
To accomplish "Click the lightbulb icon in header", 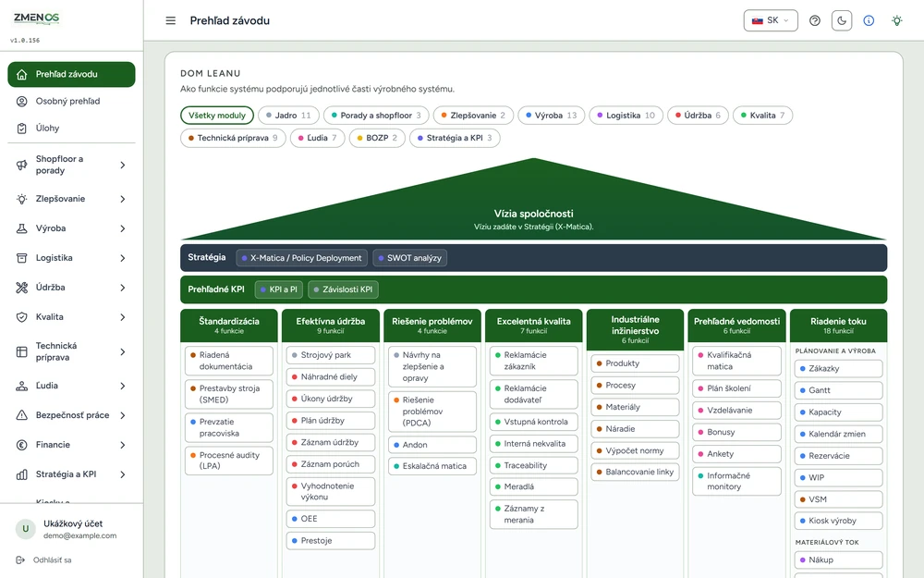I will [897, 20].
